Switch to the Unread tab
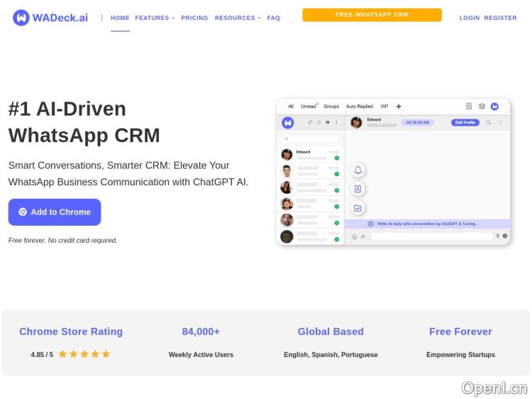The width and height of the screenshot is (532, 399). [x=309, y=106]
